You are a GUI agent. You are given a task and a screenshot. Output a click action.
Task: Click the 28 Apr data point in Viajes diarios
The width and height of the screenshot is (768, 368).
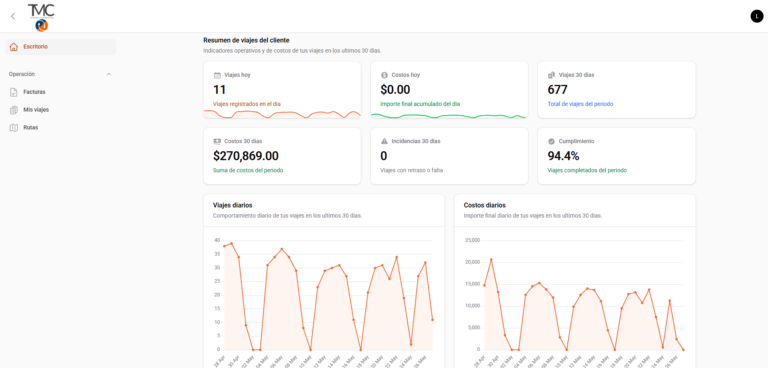click(x=224, y=246)
